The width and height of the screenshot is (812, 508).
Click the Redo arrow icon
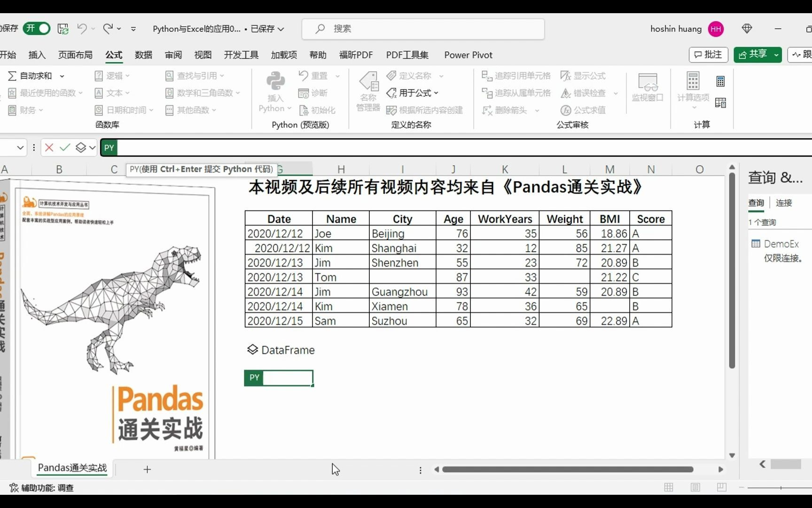point(108,29)
